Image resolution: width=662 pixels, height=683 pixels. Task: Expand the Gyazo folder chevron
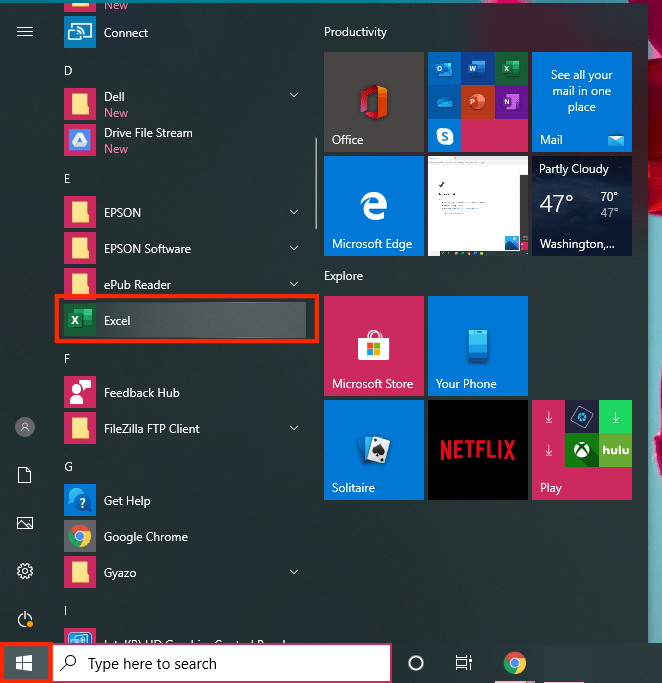pyautogui.click(x=294, y=572)
